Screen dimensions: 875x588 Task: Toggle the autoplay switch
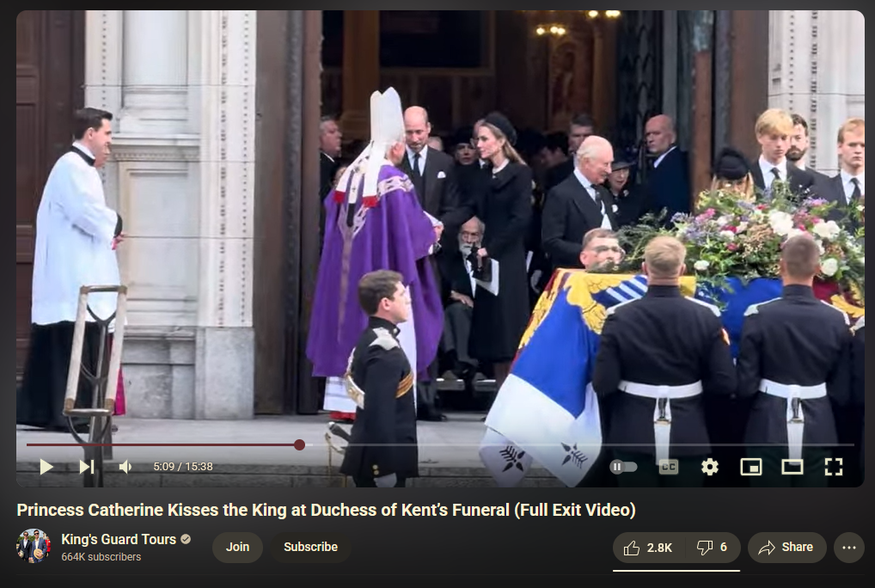click(623, 467)
